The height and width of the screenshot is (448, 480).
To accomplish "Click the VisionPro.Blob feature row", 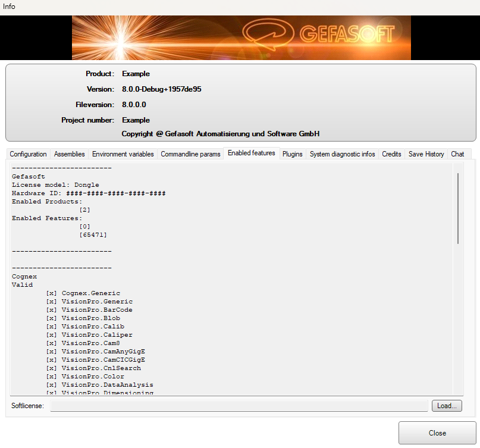I will tap(83, 318).
